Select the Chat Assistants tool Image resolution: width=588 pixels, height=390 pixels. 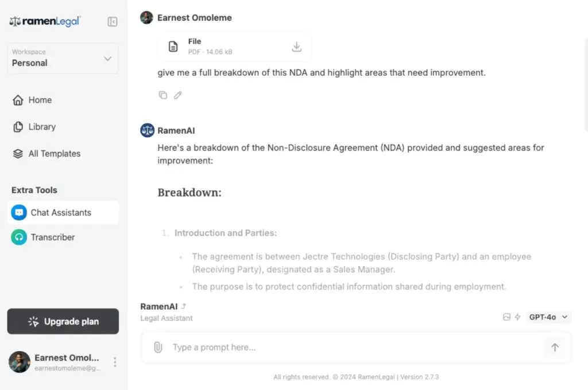61,212
